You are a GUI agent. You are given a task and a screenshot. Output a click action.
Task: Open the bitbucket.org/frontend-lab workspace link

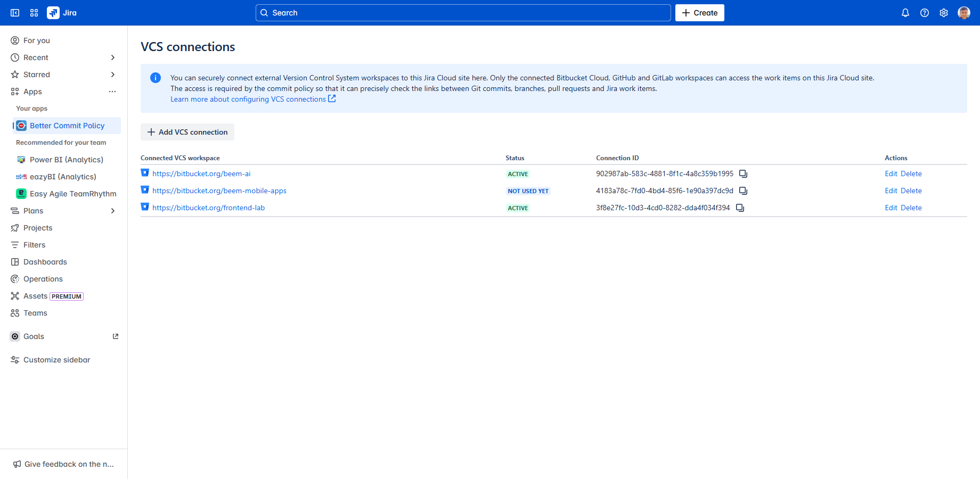tap(208, 208)
